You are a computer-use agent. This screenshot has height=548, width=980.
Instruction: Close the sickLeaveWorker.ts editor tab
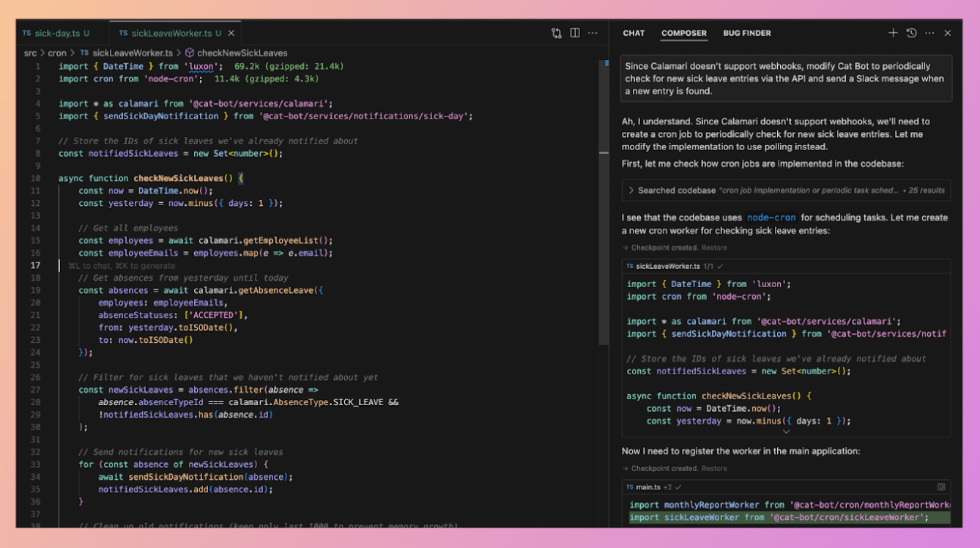231,32
